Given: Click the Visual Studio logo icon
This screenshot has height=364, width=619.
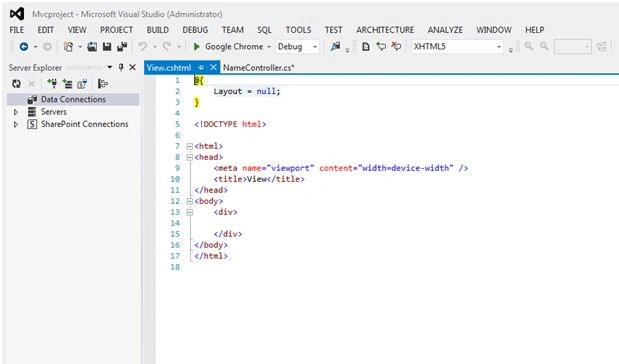Looking at the screenshot, I should tap(17, 14).
